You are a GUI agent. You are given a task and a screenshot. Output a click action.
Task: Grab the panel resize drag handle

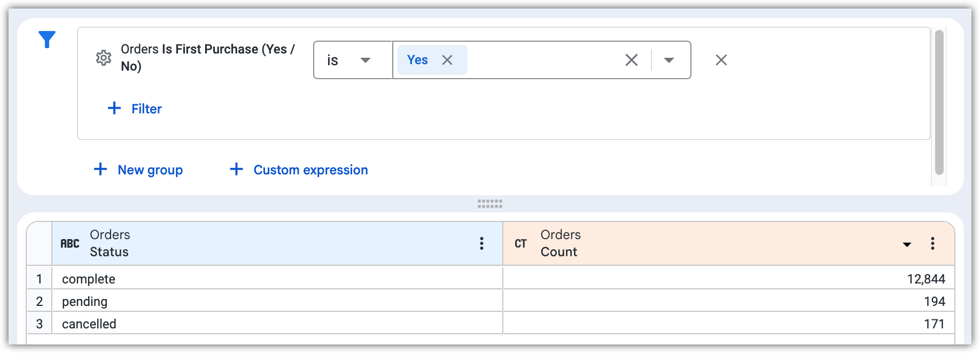[489, 204]
